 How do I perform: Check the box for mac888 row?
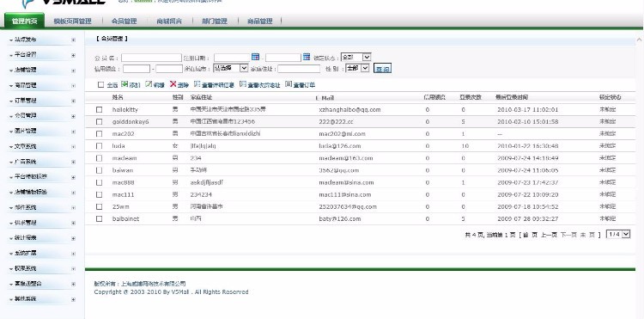(99, 182)
